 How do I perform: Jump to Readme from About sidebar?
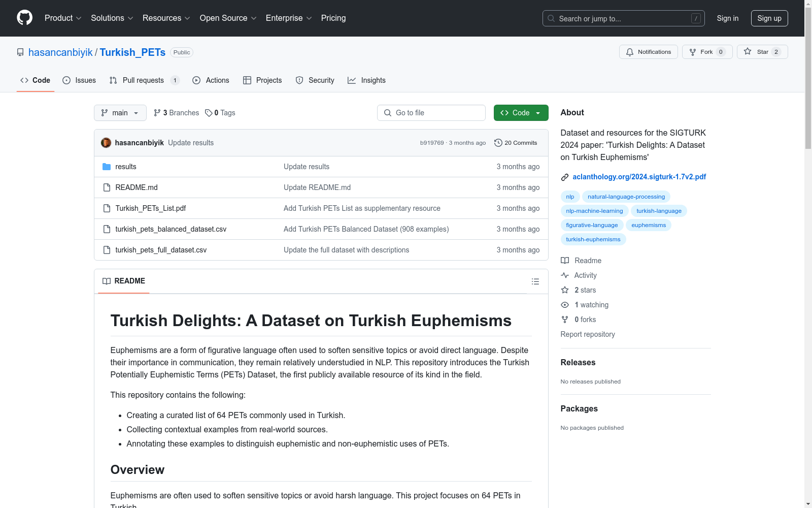point(581,261)
